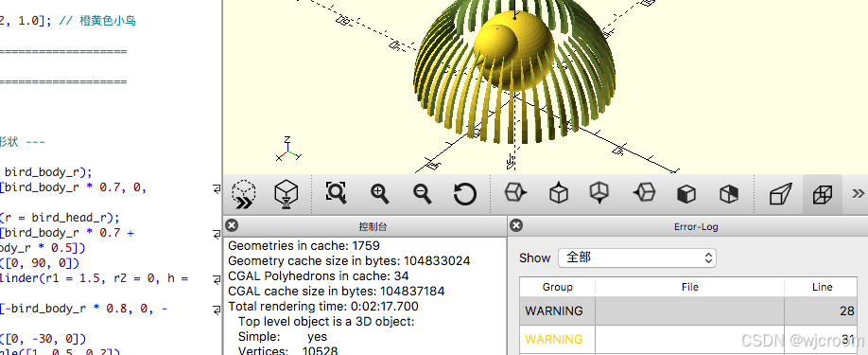
Task: Click code line '[-bird_body_r * 0.8, 0, -'
Action: click(x=84, y=309)
